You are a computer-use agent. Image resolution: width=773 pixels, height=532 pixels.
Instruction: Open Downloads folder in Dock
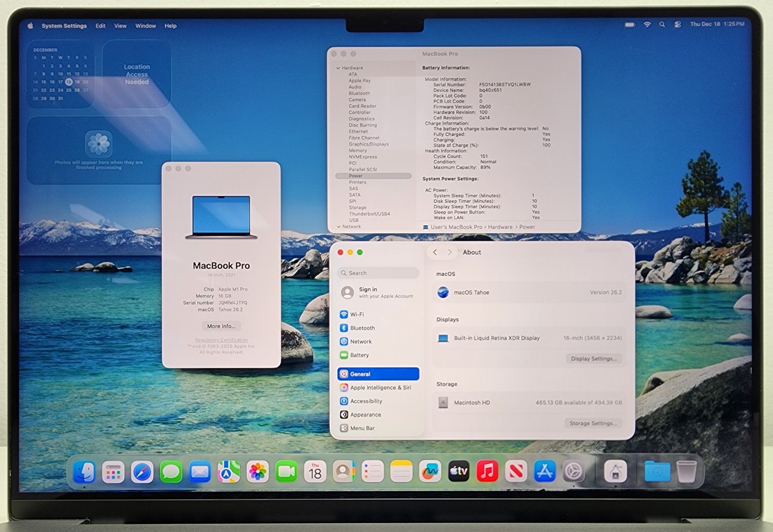pyautogui.click(x=657, y=472)
